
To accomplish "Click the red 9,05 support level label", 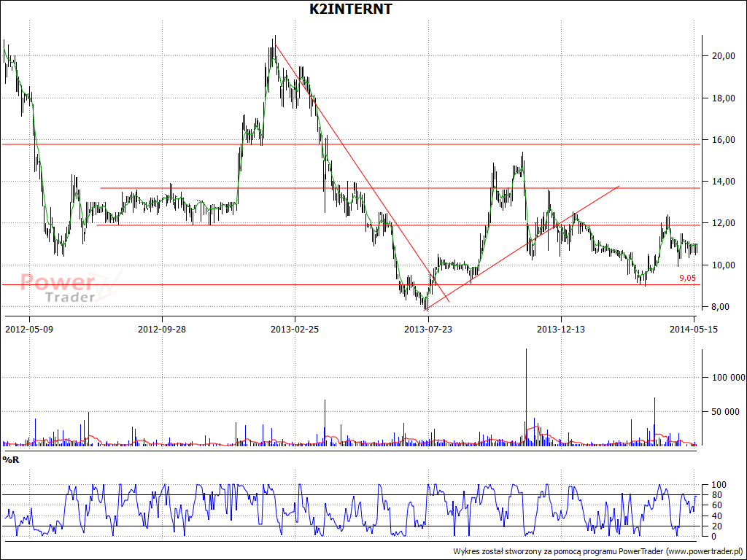I will point(687,278).
